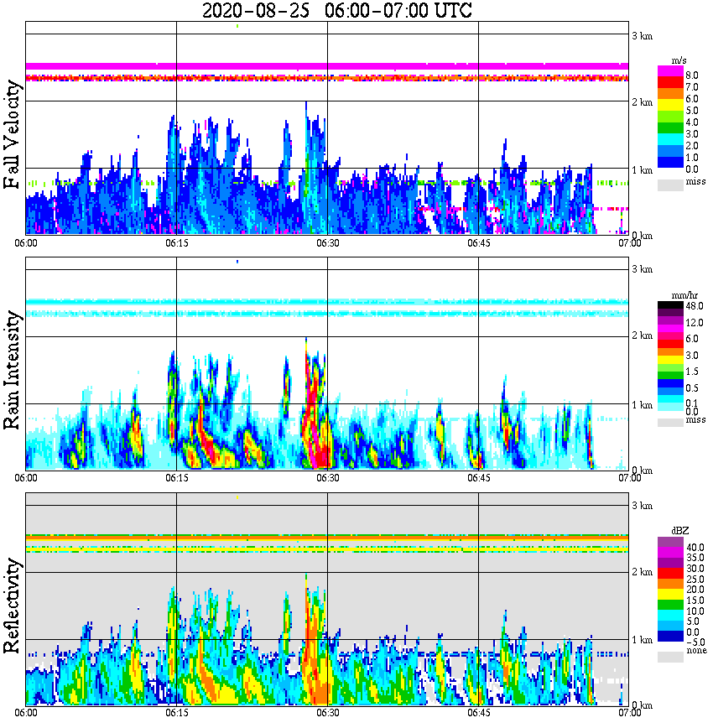Viewport: 713px width, 728px height.
Task: Click the '1 km' label of Fall Velocity panel
Action: [642, 170]
